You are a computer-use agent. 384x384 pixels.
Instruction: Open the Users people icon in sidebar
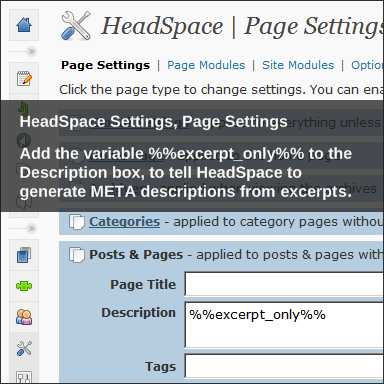click(x=24, y=317)
